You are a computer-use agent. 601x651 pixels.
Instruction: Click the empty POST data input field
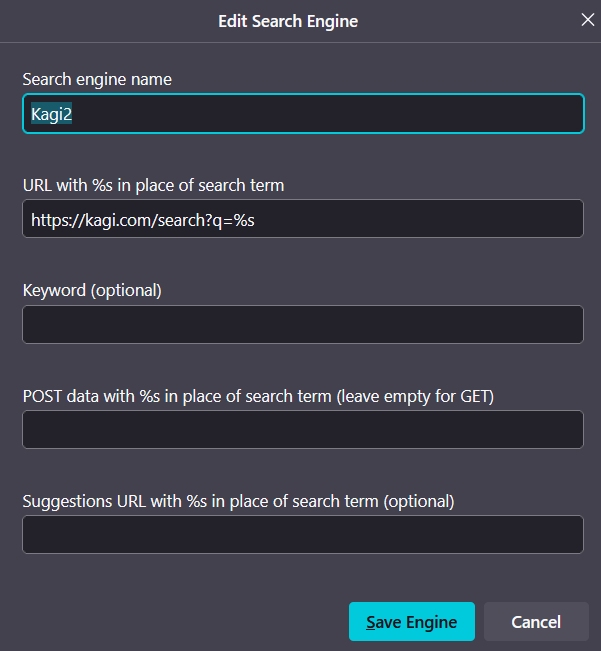(x=302, y=429)
